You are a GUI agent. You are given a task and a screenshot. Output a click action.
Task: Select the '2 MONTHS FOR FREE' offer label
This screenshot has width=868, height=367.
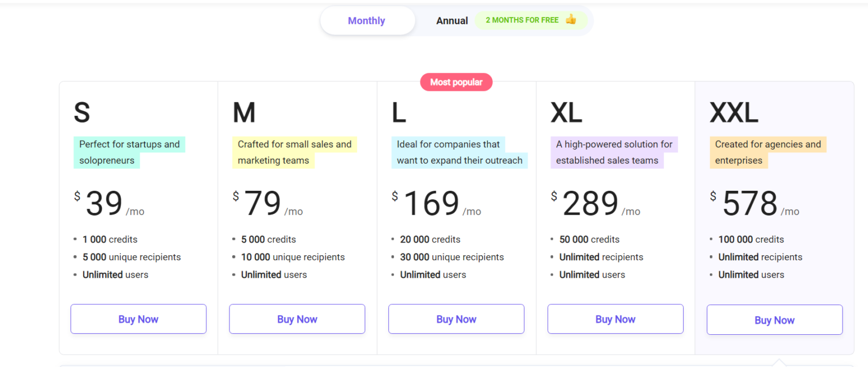[x=521, y=20]
